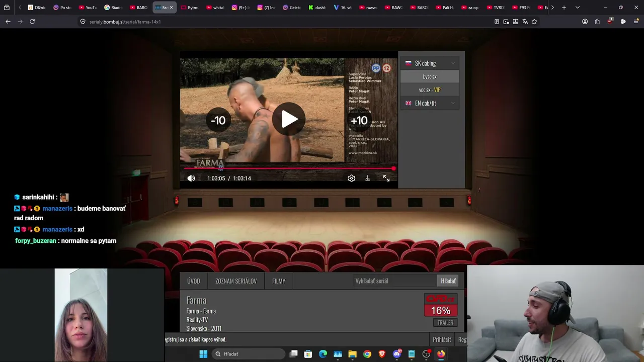The height and width of the screenshot is (362, 644).
Task: Switch to the Riadit browser tab
Action: click(x=113, y=8)
